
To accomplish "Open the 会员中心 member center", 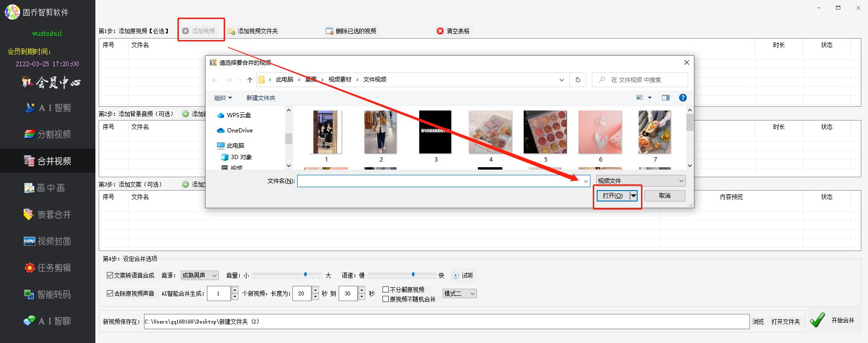I will point(51,82).
